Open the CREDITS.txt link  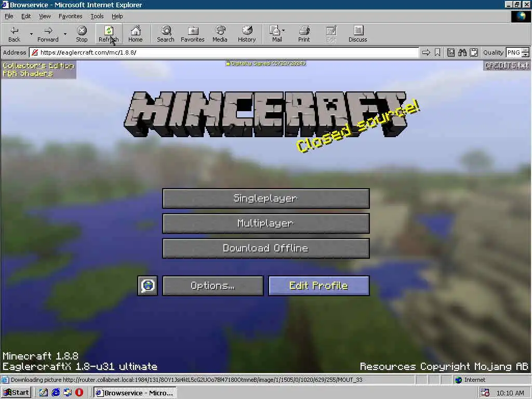coord(507,65)
